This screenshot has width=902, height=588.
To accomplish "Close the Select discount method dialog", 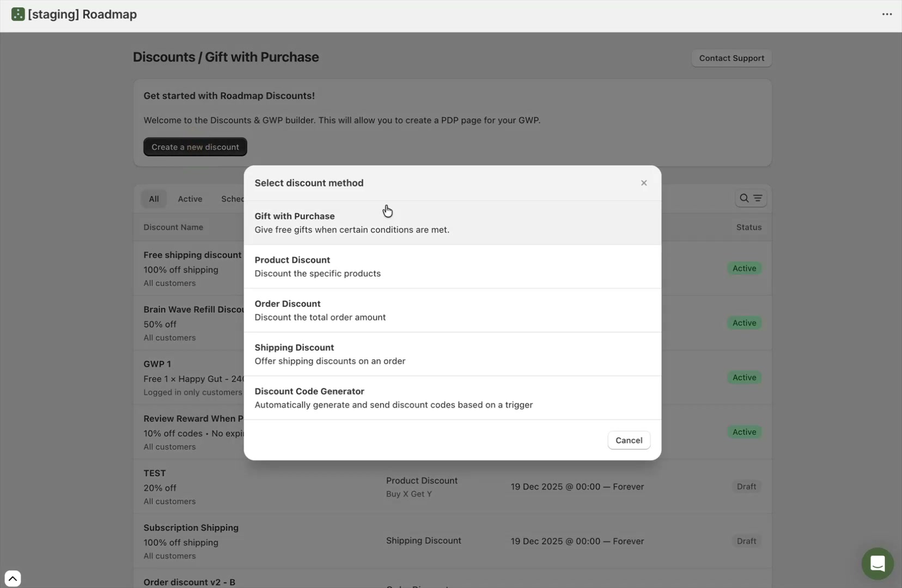I will (x=644, y=183).
